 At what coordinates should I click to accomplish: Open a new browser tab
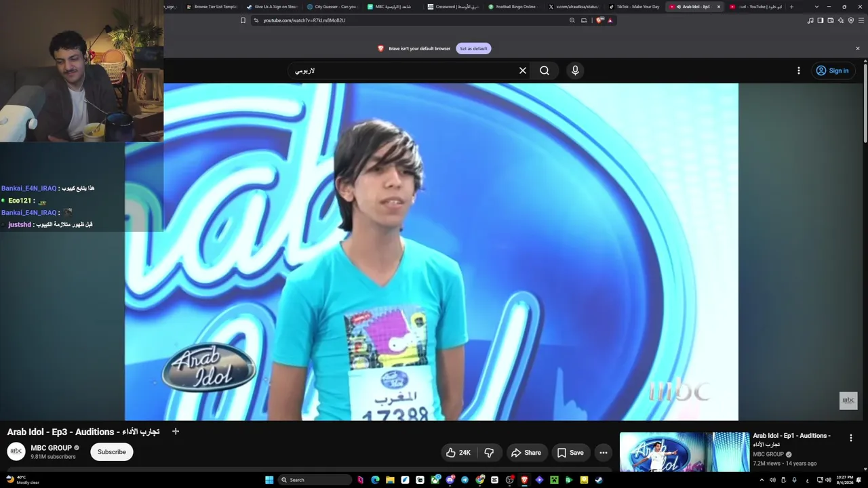point(791,7)
